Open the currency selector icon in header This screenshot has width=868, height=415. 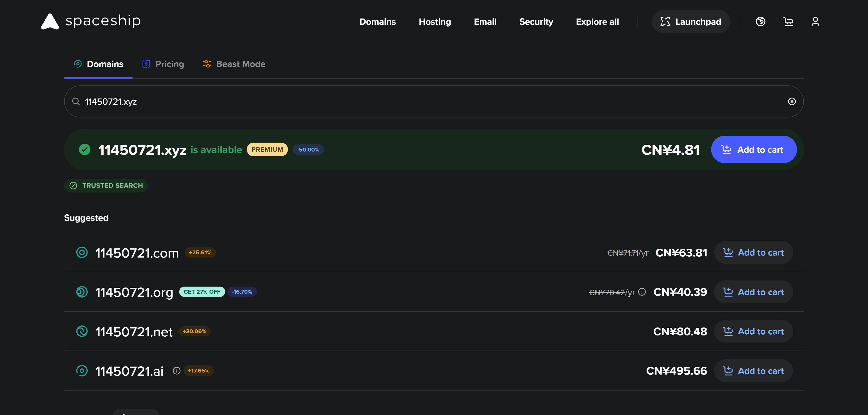760,21
